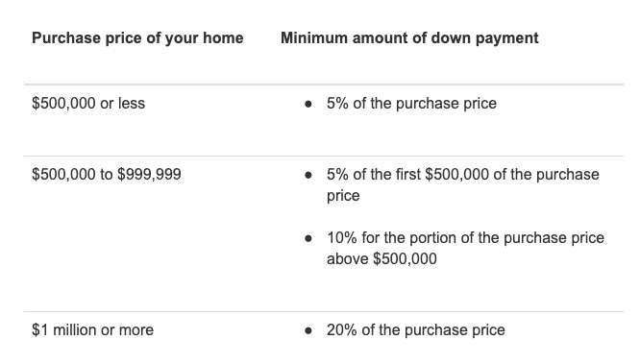Select the "$500,000 or less" table cell
Viewport: 640px width, 364px height.
tap(88, 103)
